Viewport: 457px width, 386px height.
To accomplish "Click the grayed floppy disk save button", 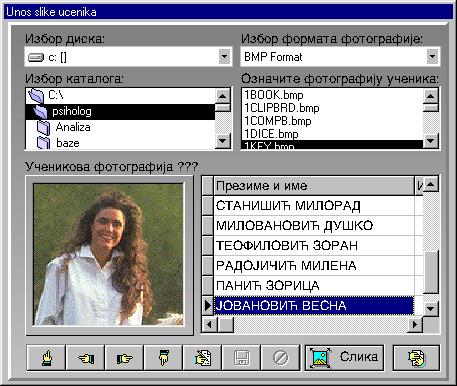I will pyautogui.click(x=241, y=358).
